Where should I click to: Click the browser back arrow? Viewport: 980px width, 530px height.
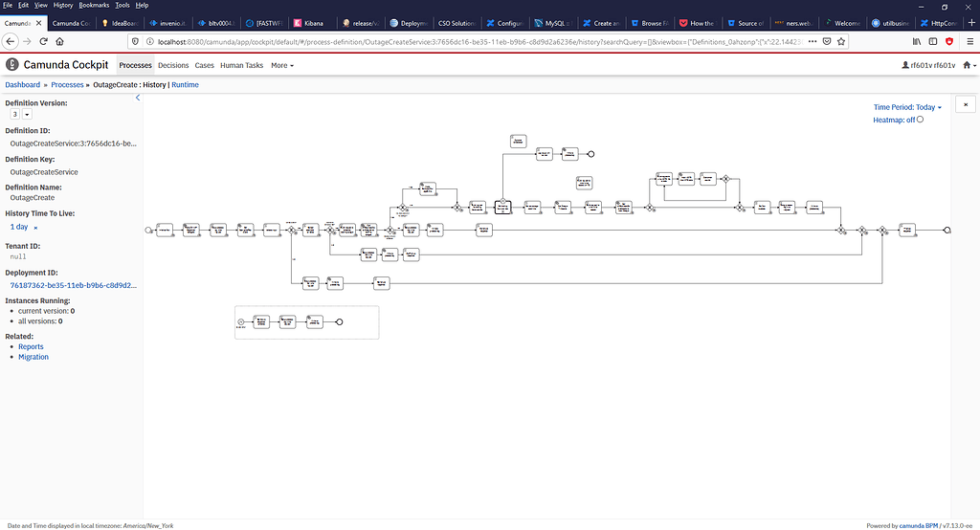(10, 41)
